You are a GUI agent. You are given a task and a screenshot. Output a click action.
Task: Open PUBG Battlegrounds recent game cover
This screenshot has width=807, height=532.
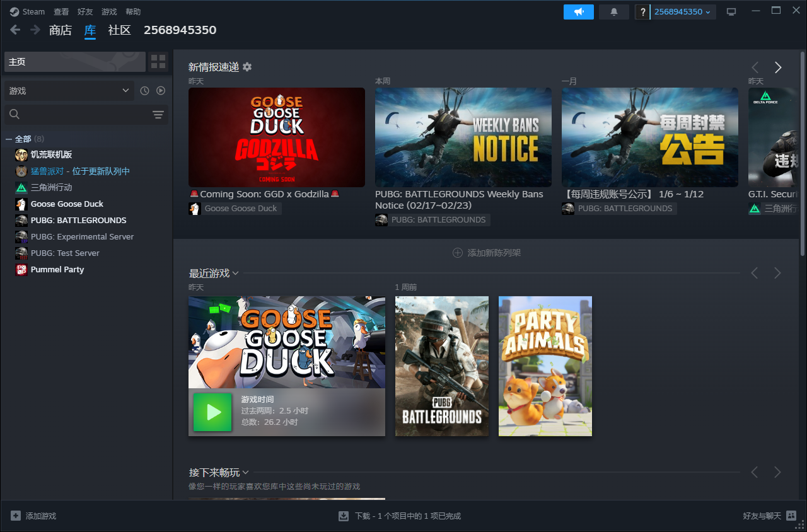(442, 366)
